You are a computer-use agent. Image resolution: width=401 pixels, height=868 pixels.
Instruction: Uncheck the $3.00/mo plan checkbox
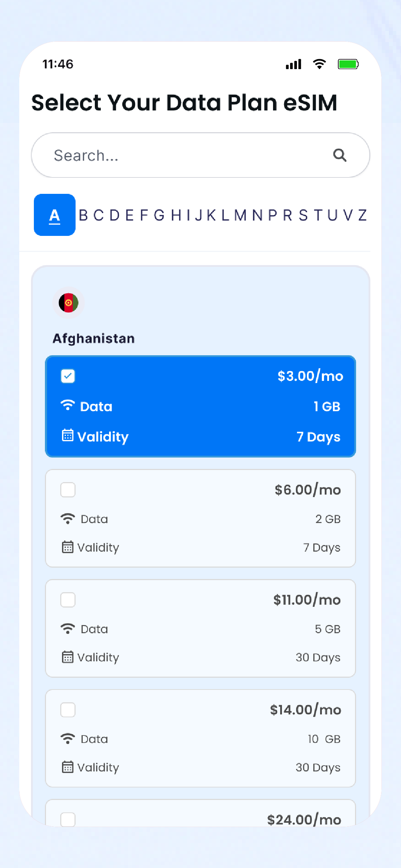click(x=68, y=376)
